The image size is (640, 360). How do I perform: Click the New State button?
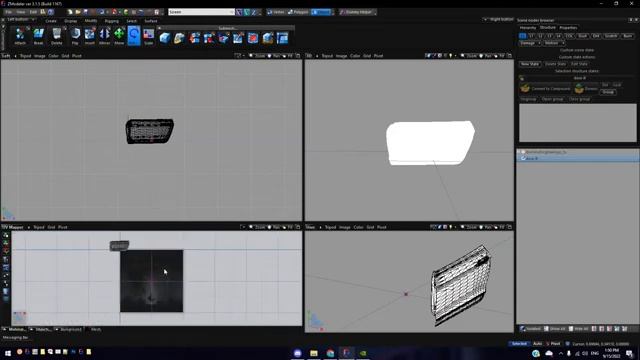tap(530, 64)
